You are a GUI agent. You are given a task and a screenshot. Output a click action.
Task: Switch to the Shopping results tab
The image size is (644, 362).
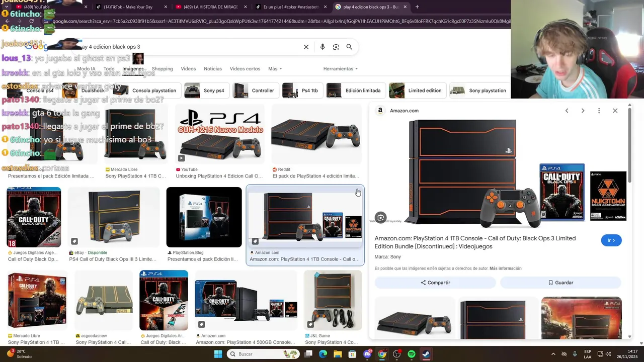pyautogui.click(x=162, y=69)
